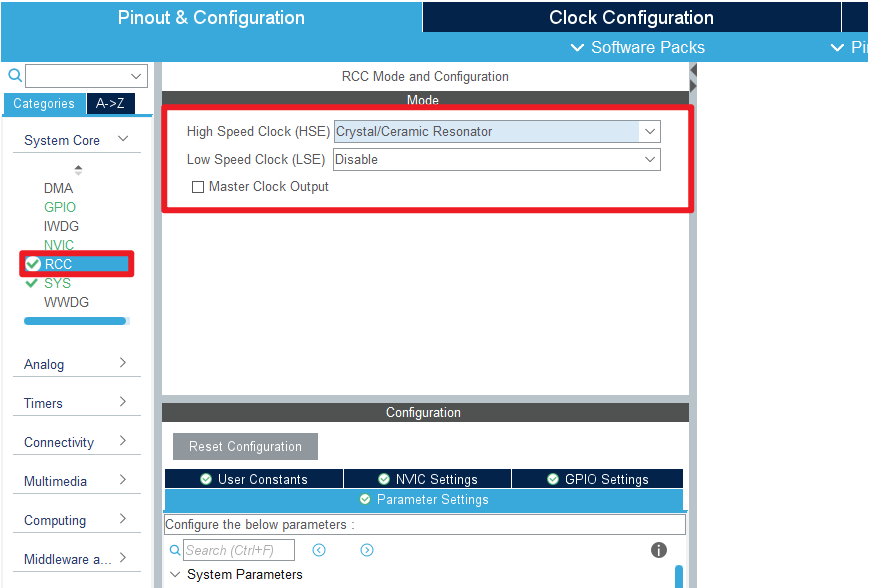Click the previous search result arrow icon

[319, 550]
